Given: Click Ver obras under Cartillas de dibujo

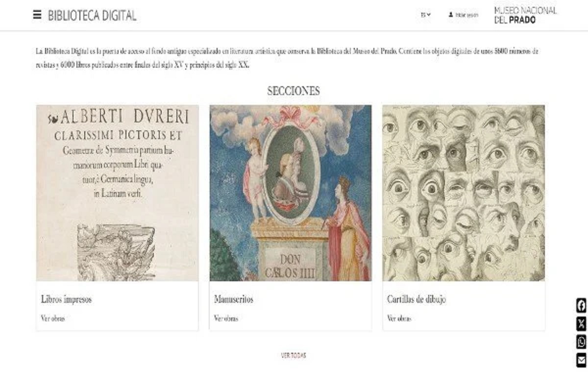Looking at the screenshot, I should click(x=399, y=318).
